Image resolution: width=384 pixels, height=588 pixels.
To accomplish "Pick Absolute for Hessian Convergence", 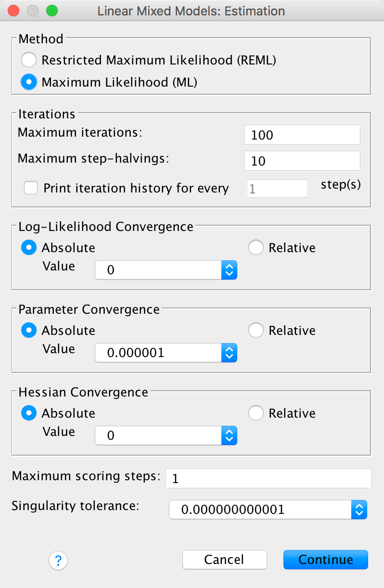I will 29,413.
